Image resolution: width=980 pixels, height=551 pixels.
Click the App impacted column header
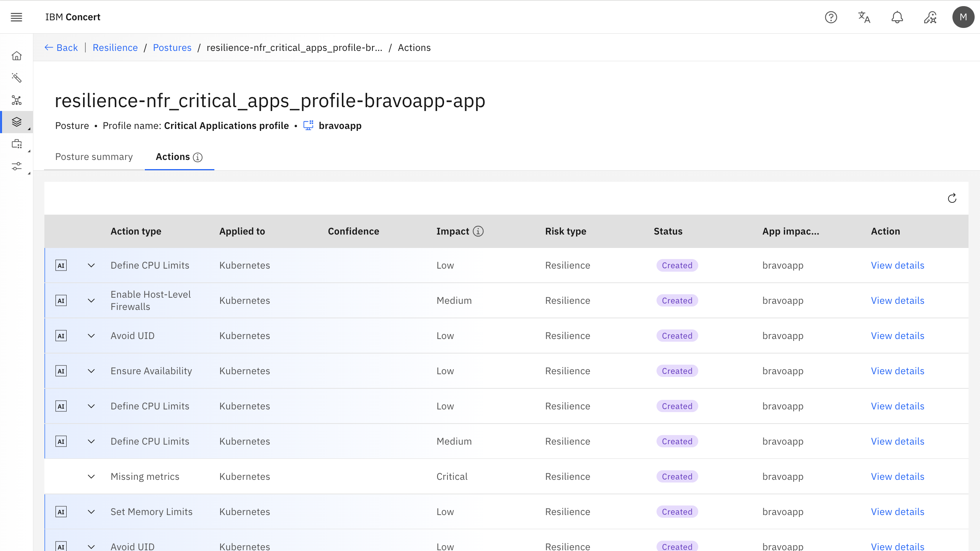791,231
